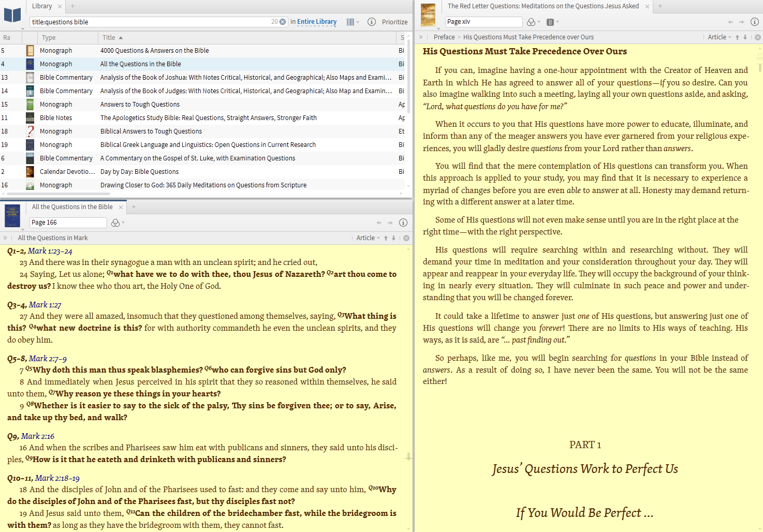Select All the Questions in the Bible row

click(x=202, y=64)
